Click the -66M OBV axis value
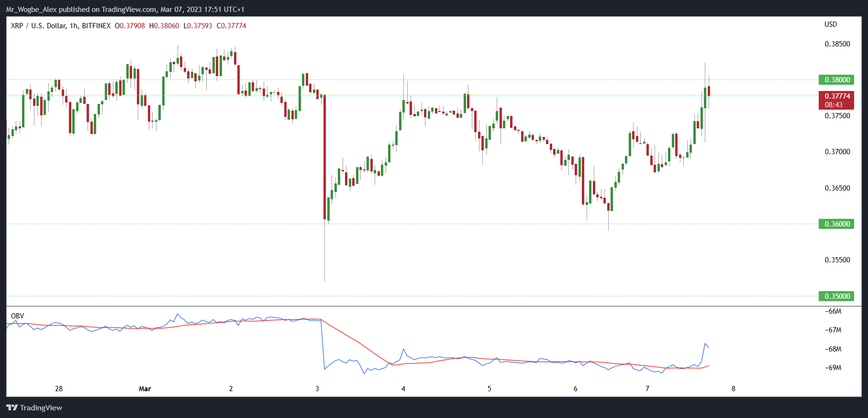The image size is (868, 418). [x=833, y=311]
